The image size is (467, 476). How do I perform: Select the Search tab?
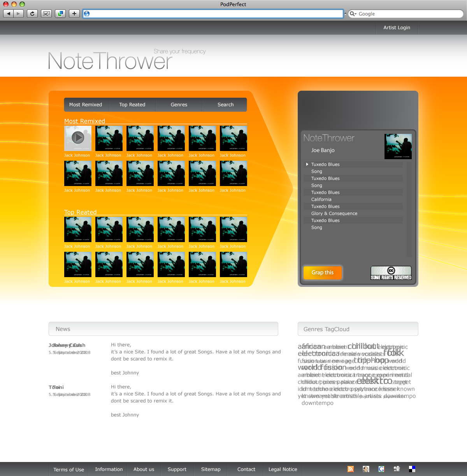[x=226, y=105]
